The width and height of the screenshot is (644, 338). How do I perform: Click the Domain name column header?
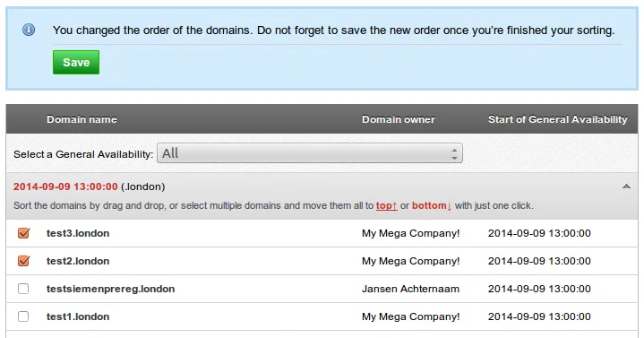[82, 119]
